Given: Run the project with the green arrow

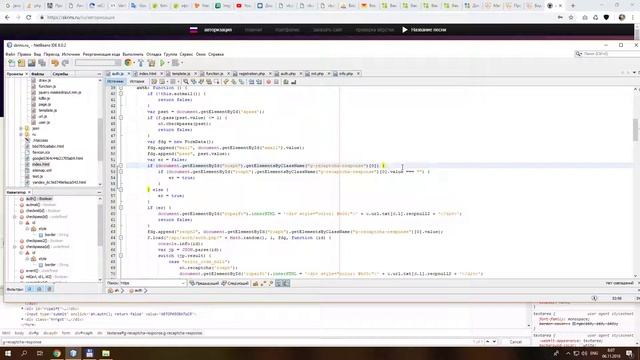Looking at the screenshot, I should (162, 63).
